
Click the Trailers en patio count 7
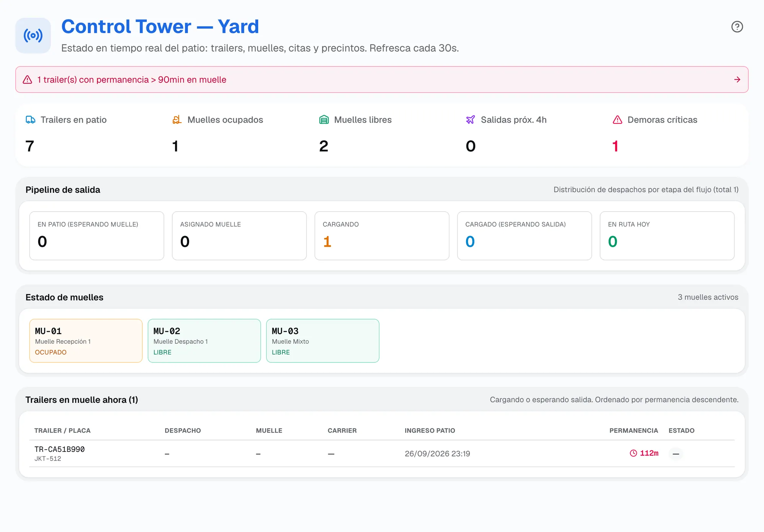30,146
